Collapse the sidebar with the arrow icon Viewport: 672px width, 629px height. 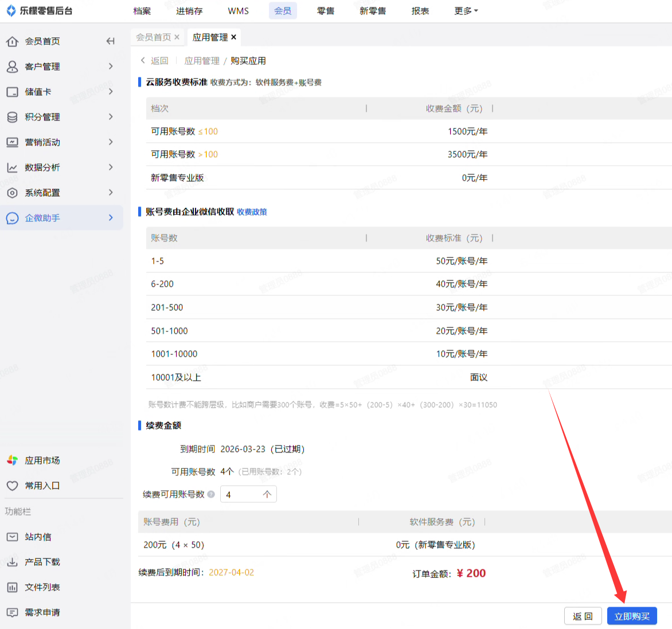click(x=110, y=41)
